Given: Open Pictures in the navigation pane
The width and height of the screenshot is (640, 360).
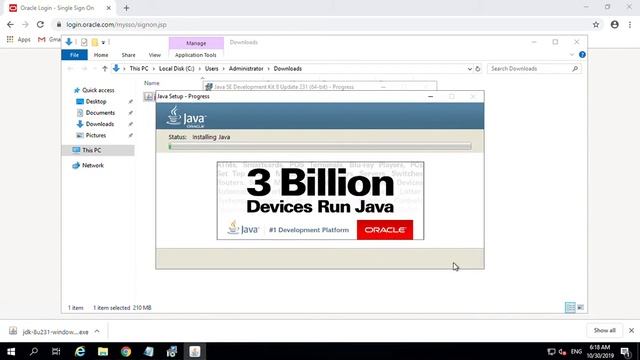Looking at the screenshot, I should tap(96, 135).
